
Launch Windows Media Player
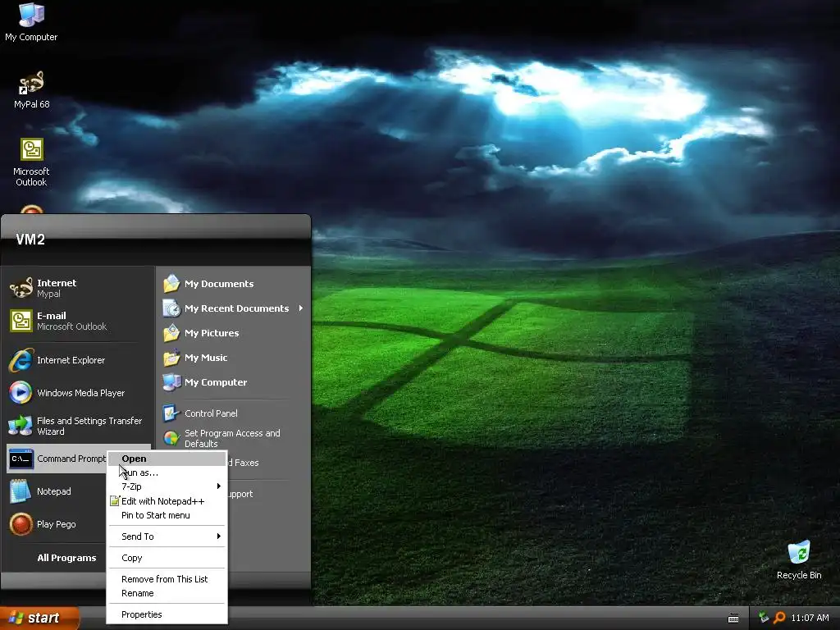tap(80, 393)
